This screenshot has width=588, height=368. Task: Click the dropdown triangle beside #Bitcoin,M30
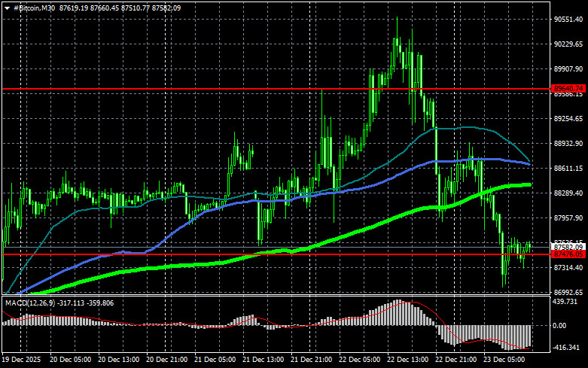pos(7,8)
